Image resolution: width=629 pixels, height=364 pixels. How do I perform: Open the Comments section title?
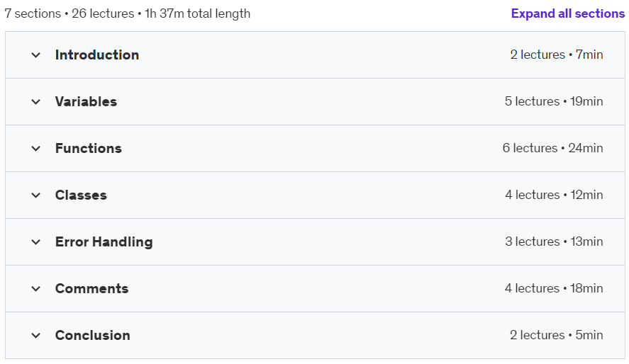click(x=92, y=289)
